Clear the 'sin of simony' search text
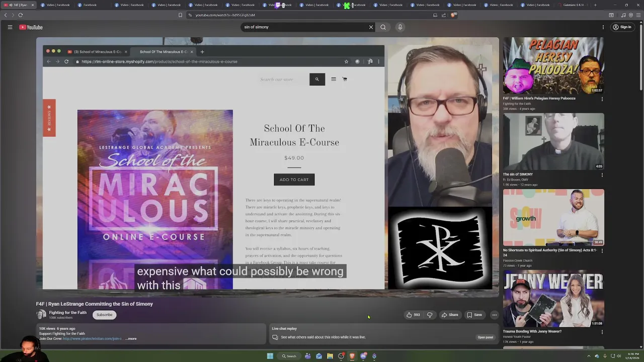The height and width of the screenshot is (362, 644). click(x=371, y=27)
